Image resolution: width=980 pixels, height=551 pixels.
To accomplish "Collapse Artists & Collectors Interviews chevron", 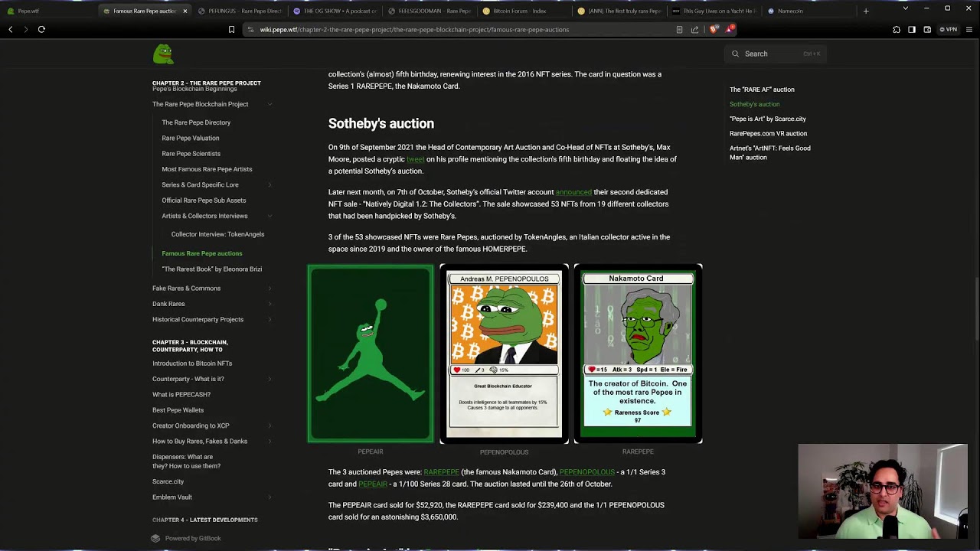I will click(x=269, y=216).
